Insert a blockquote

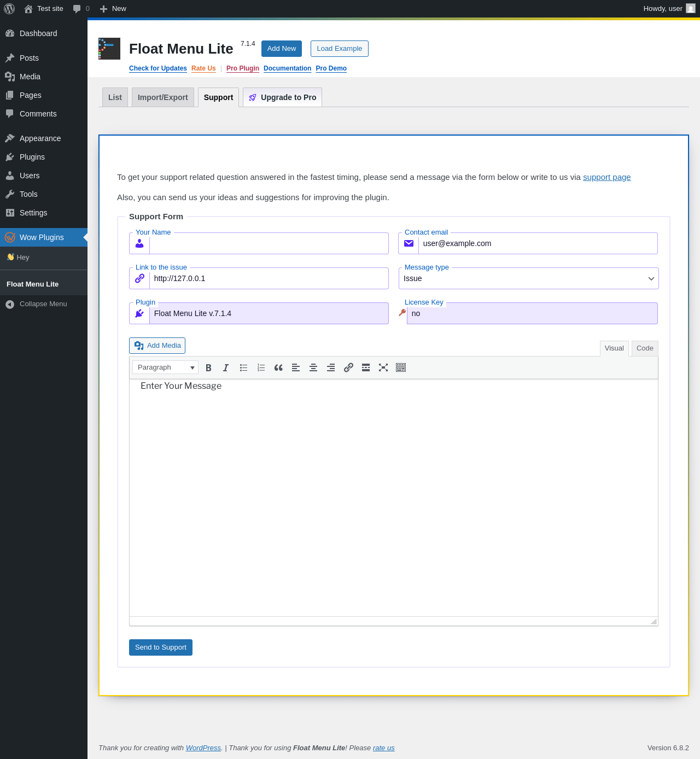click(x=278, y=367)
